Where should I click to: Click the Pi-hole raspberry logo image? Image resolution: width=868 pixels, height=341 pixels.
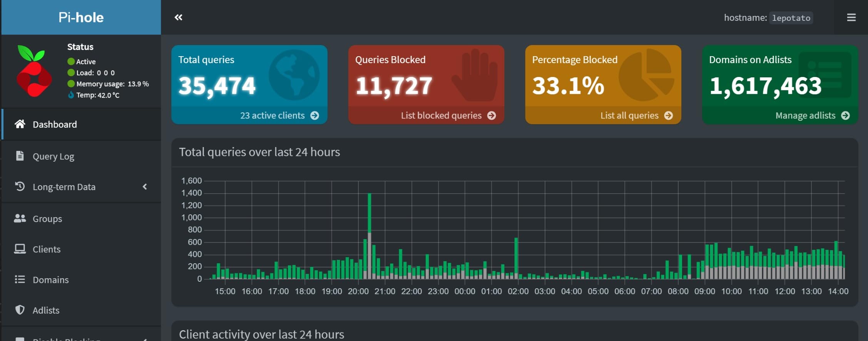pos(34,71)
